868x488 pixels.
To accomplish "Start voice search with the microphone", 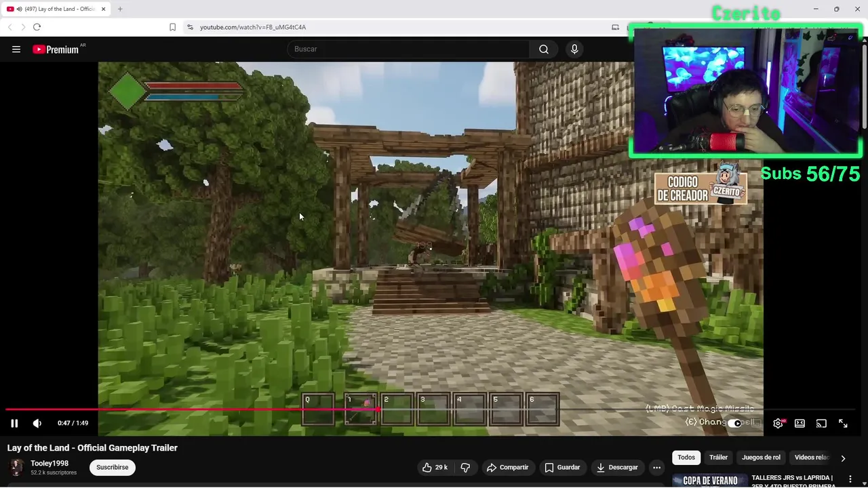I will coord(574,49).
